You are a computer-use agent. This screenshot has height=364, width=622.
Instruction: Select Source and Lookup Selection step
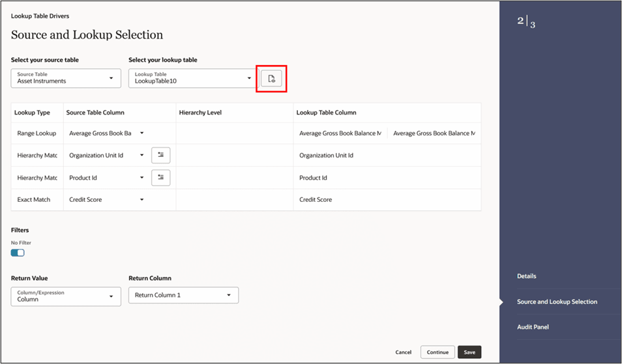point(557,301)
